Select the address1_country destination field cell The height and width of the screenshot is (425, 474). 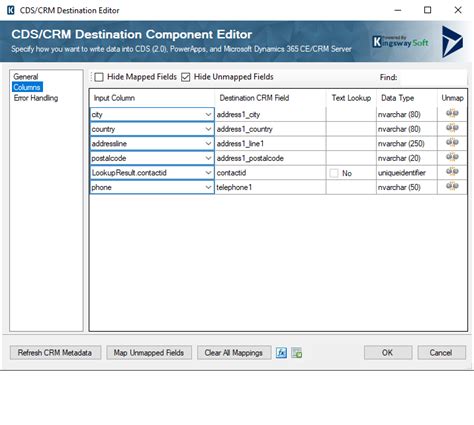coord(270,129)
